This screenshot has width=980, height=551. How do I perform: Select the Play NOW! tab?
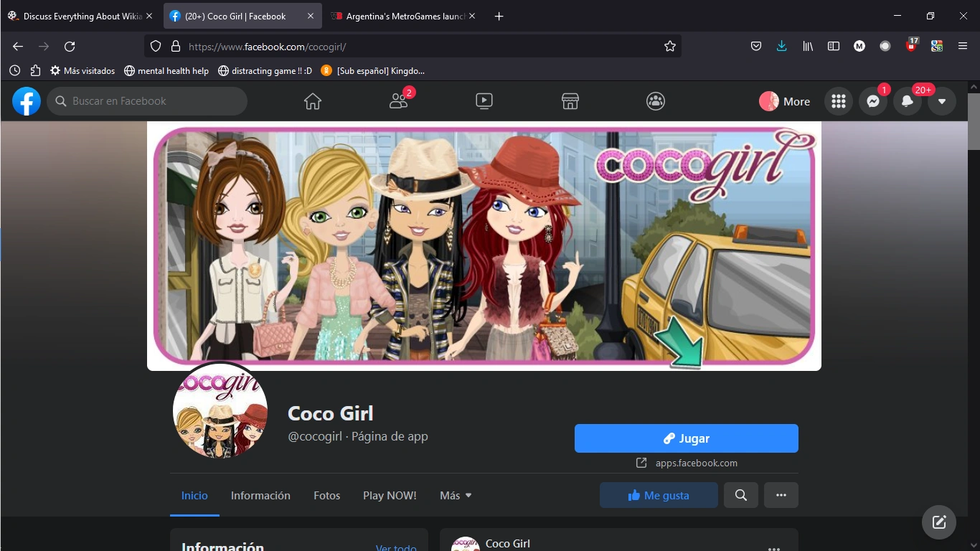pos(390,495)
